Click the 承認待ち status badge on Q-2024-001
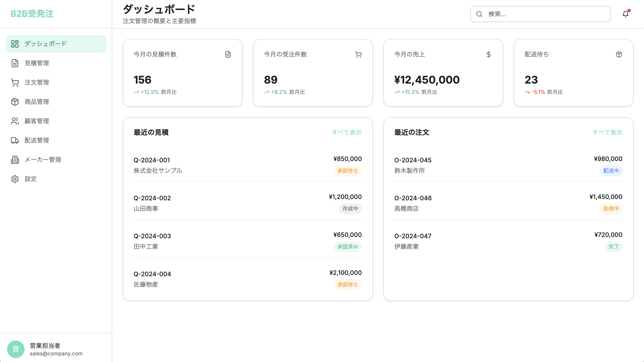The image size is (644, 362). (347, 171)
